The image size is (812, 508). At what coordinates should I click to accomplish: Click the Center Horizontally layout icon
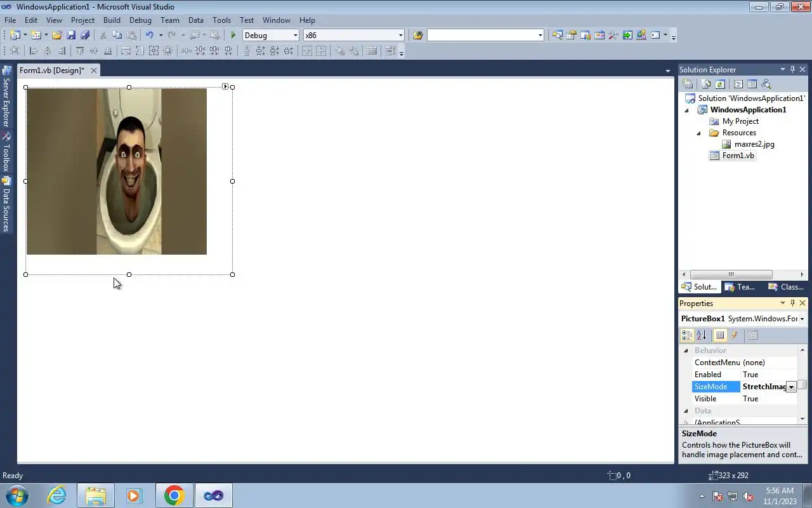pyautogui.click(x=307, y=51)
